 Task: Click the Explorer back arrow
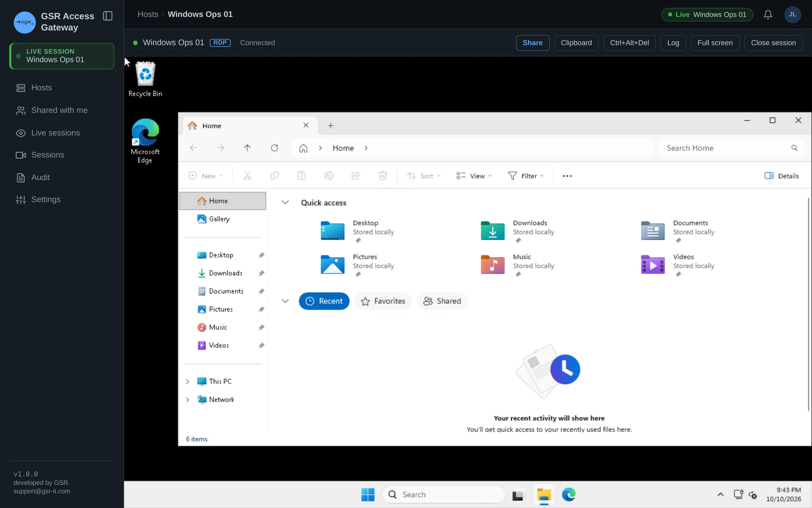(x=193, y=148)
